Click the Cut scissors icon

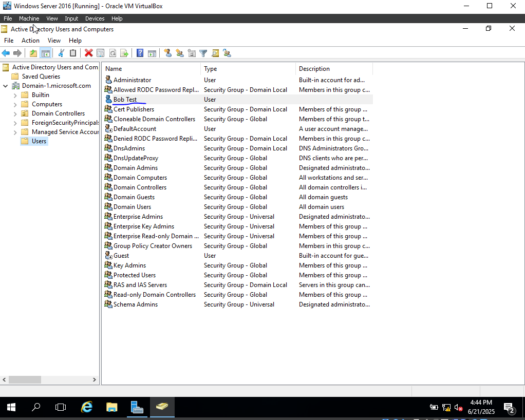(x=61, y=53)
